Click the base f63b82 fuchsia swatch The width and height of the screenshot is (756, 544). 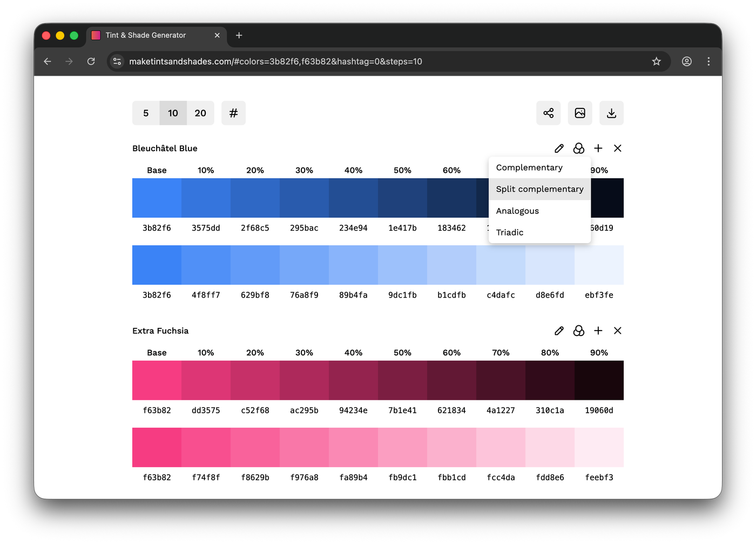coord(156,380)
